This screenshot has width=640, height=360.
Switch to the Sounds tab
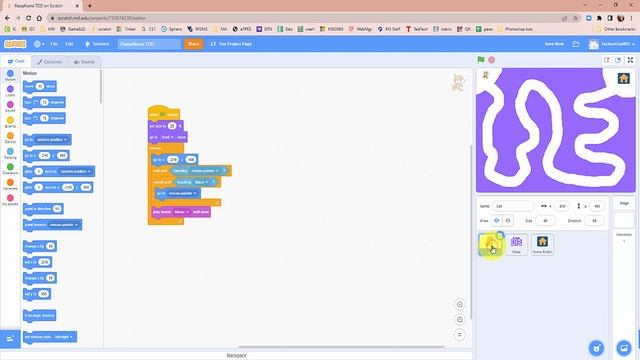tap(84, 62)
